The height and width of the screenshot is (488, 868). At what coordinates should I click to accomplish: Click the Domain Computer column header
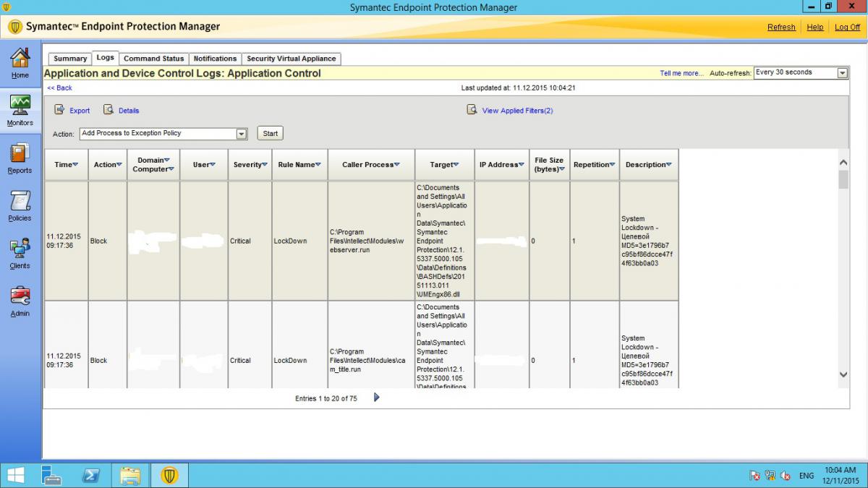[x=153, y=165]
